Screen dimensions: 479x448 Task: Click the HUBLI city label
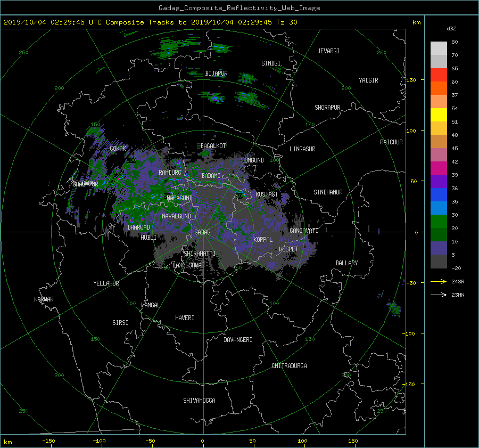[148, 237]
